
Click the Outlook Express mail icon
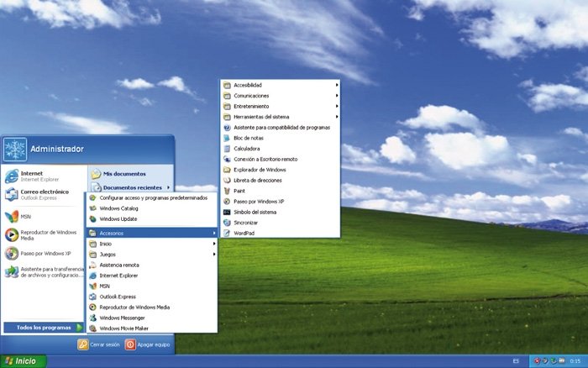12,194
